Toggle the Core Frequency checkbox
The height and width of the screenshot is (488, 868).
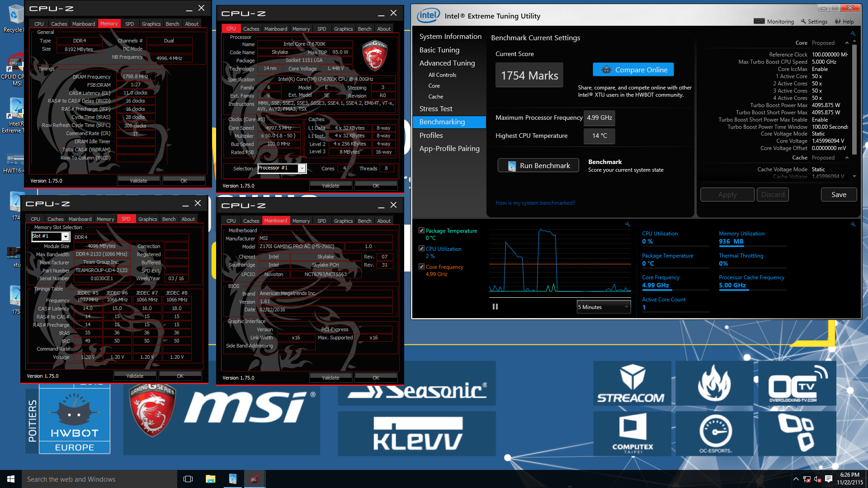[421, 267]
